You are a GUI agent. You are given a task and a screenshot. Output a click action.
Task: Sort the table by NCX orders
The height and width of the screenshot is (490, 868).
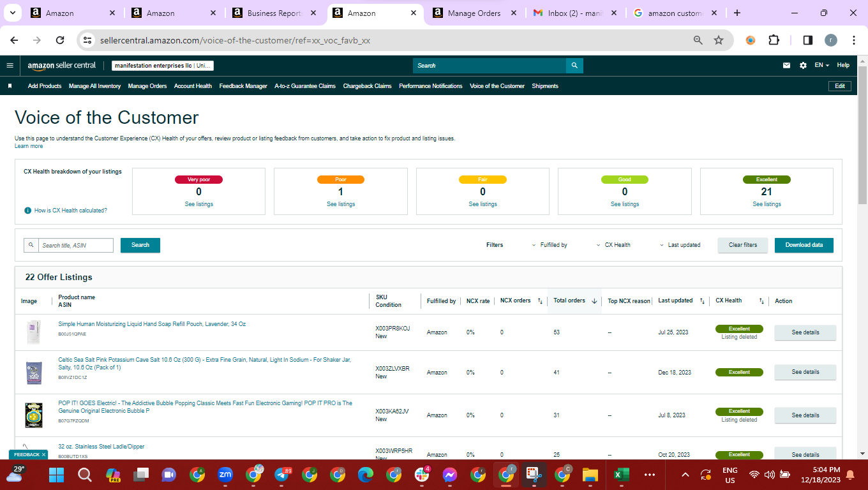540,301
